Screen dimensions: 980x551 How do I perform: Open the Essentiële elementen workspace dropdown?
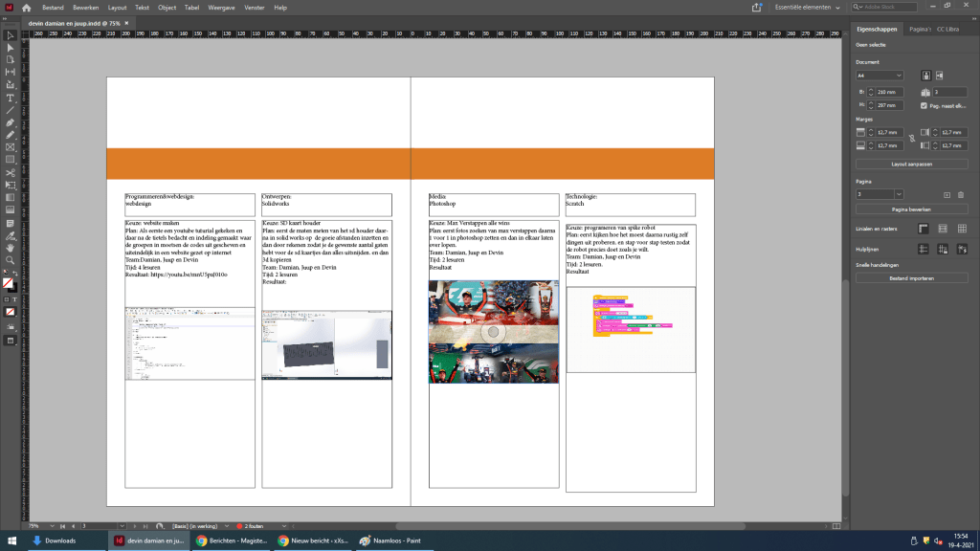click(x=809, y=7)
